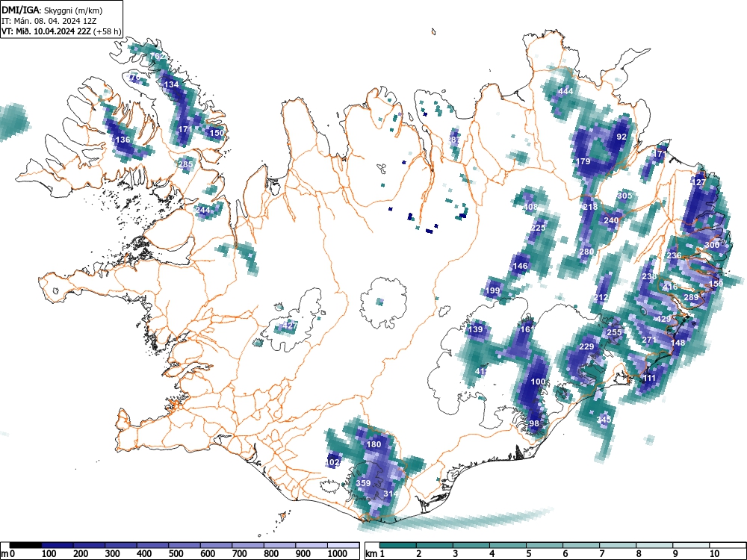Click the visibility value '285' on the map

pyautogui.click(x=185, y=164)
